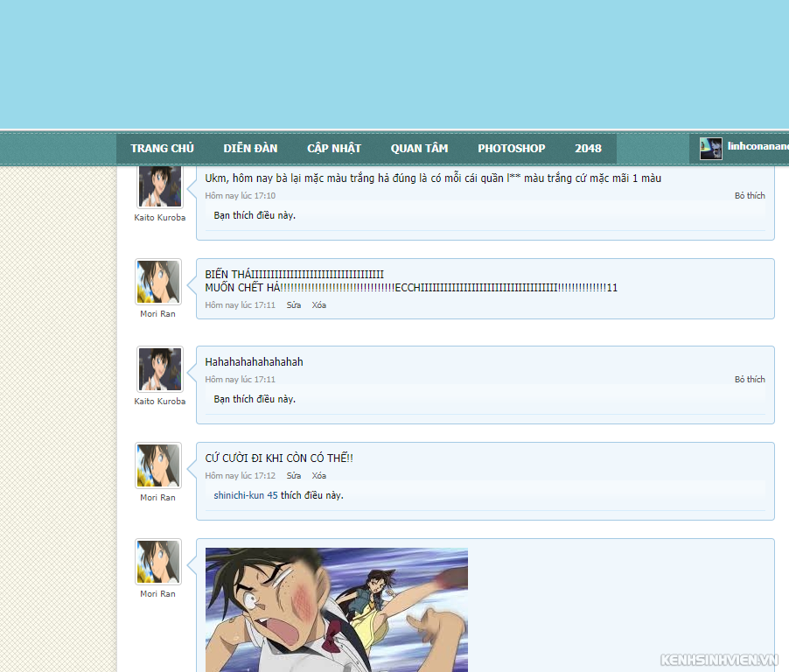The image size is (789, 672).
Task: Click Kaito Kuroba's avatar beside the "Ukm, hôm nay" post
Action: [x=160, y=186]
